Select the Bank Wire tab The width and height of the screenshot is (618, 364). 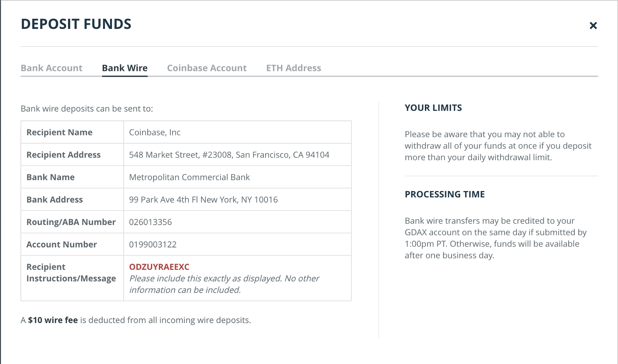click(x=124, y=68)
